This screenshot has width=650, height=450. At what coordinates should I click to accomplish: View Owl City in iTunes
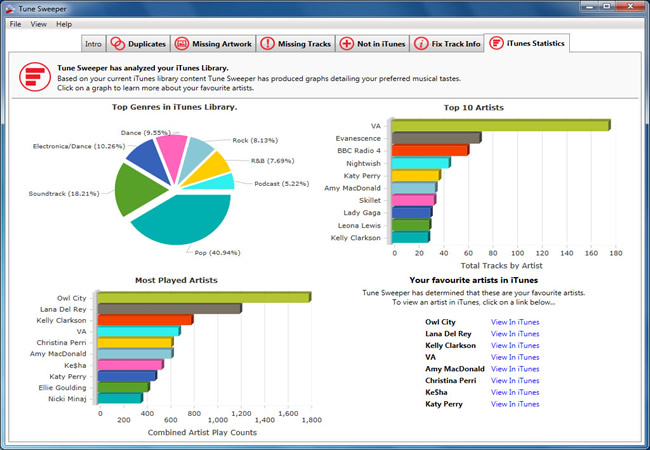[x=515, y=322]
